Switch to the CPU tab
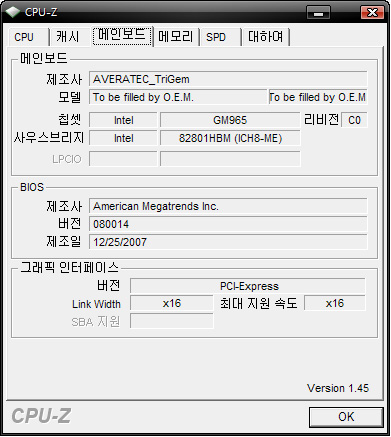This screenshot has height=437, width=391. coord(28,37)
